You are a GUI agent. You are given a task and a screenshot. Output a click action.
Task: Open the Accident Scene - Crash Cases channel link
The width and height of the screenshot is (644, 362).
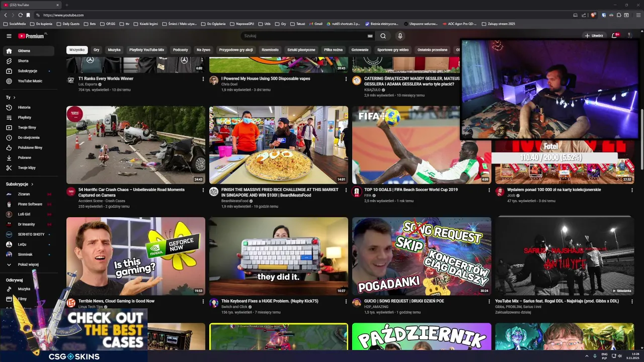102,201
